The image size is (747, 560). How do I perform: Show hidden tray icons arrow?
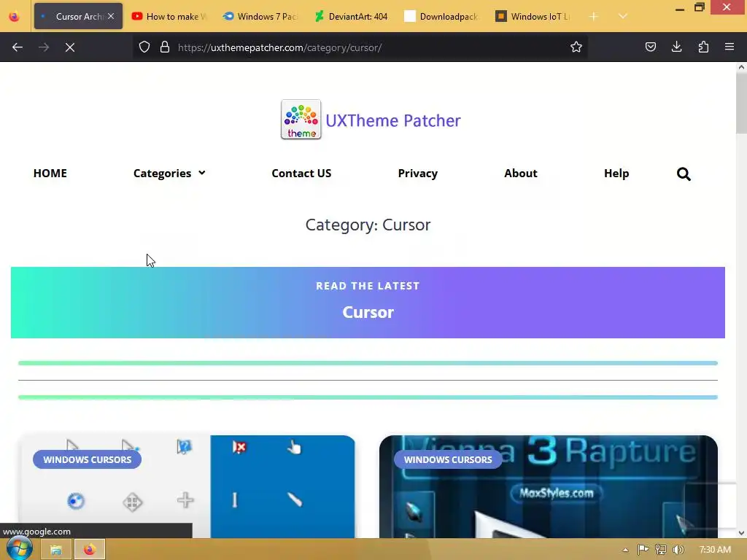point(625,551)
